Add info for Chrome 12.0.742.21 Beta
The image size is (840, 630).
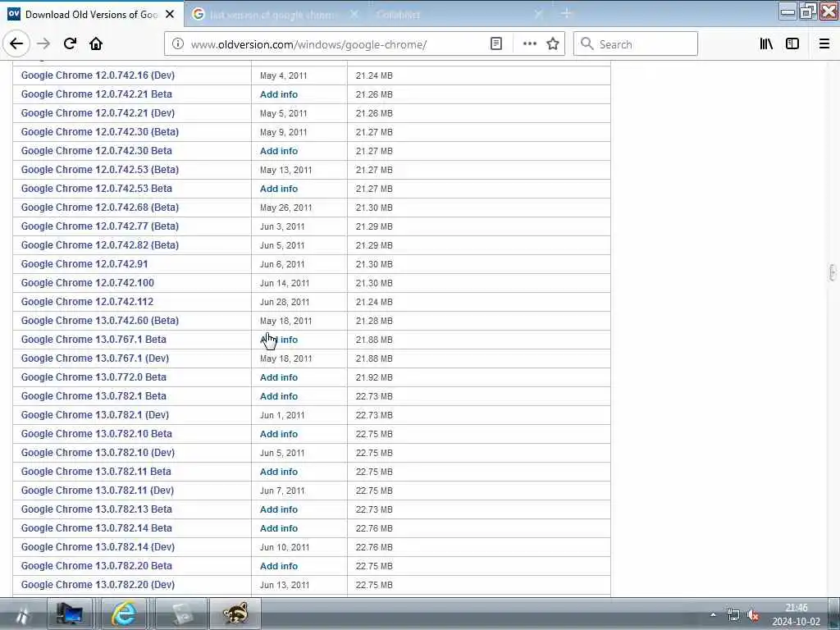pos(279,94)
